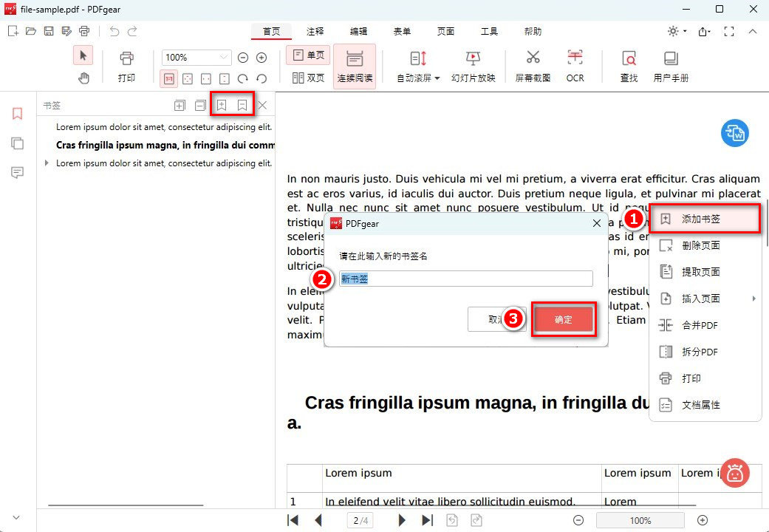Open the 表单 form tab
The height and width of the screenshot is (532, 769).
pos(402,32)
